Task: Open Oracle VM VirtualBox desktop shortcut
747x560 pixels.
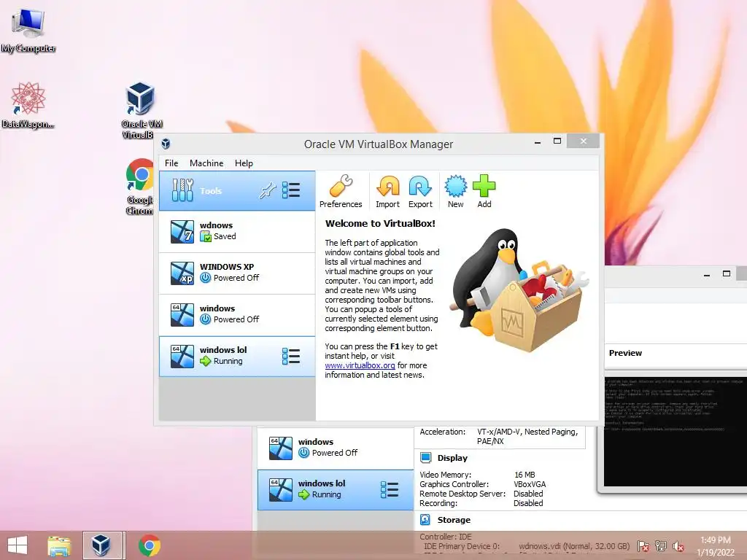Action: click(x=141, y=111)
